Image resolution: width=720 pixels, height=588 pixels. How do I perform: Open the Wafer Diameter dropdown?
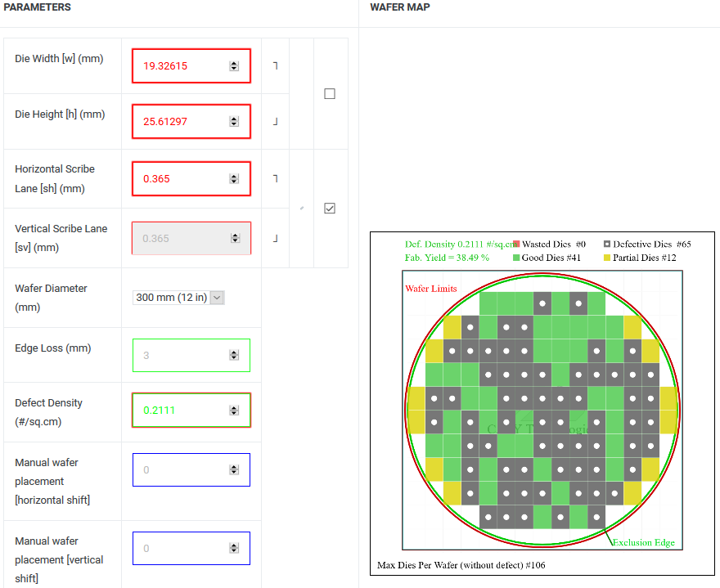(178, 298)
